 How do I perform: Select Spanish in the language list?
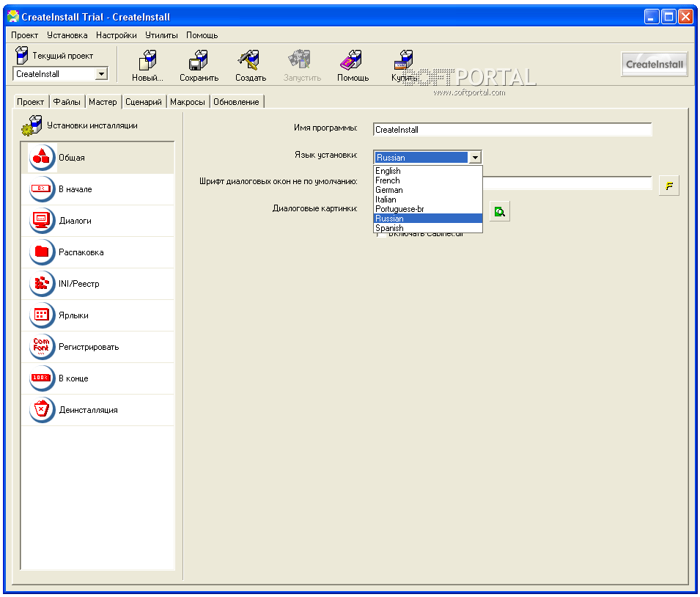[427, 228]
